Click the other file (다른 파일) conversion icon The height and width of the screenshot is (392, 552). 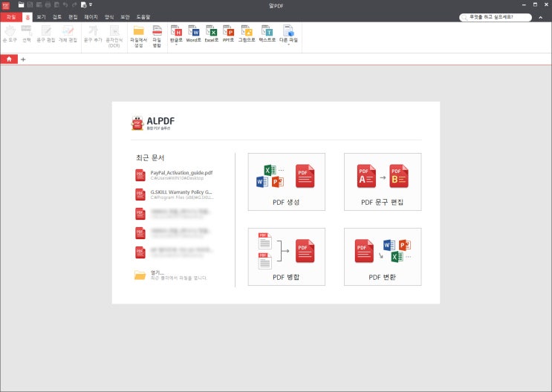pos(289,32)
